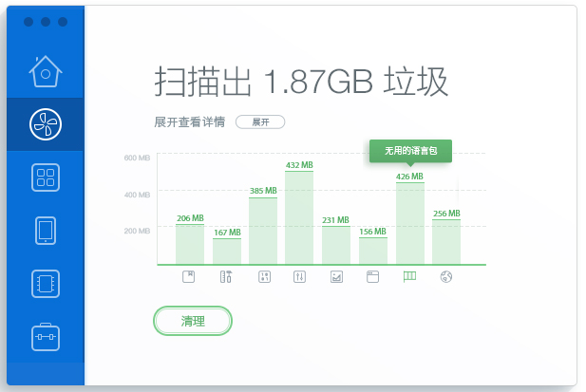Click the tablet device sidebar icon
This screenshot has width=586, height=392.
point(45,231)
